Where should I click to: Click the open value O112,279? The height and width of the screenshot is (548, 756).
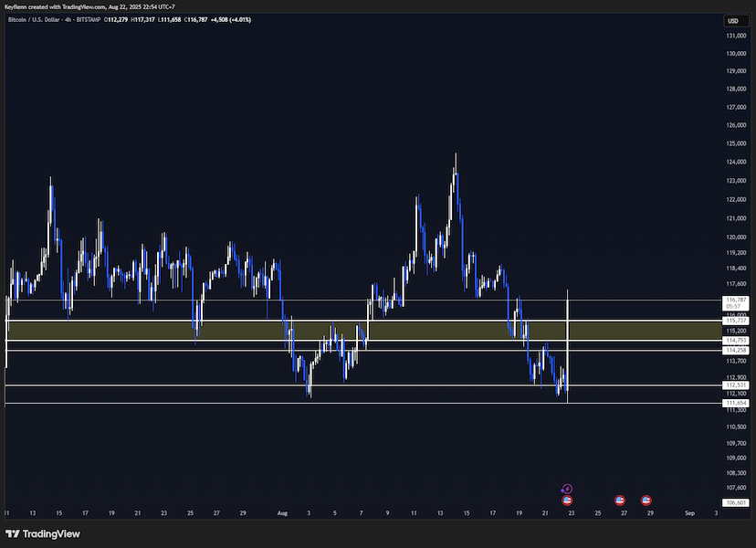click(115, 20)
